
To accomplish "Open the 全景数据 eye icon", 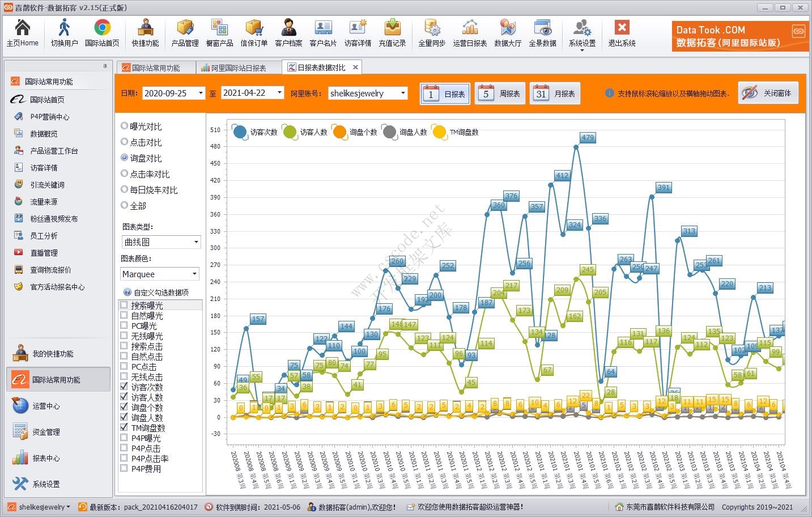I will pyautogui.click(x=542, y=32).
